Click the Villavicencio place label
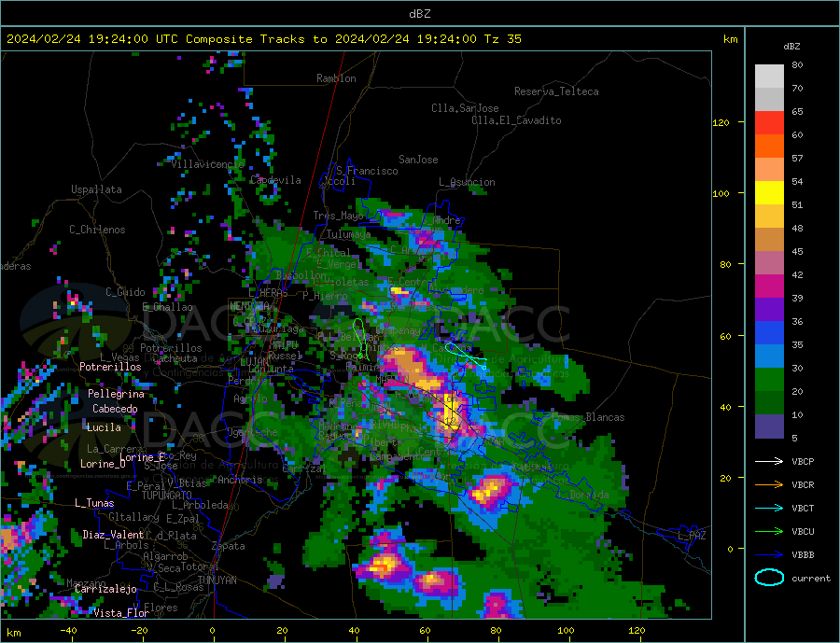Screen dimensions: 840x643 tap(207, 164)
